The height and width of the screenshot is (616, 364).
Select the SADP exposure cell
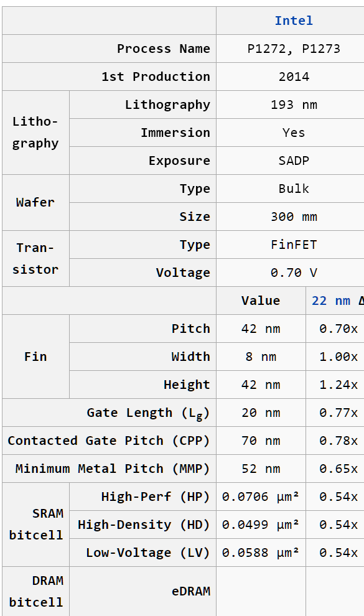[294, 161]
